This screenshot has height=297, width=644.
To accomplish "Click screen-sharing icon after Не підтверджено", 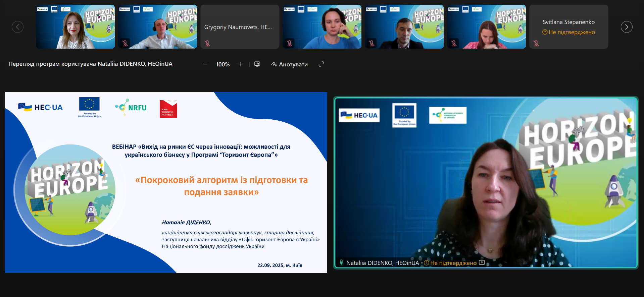I will click(482, 262).
